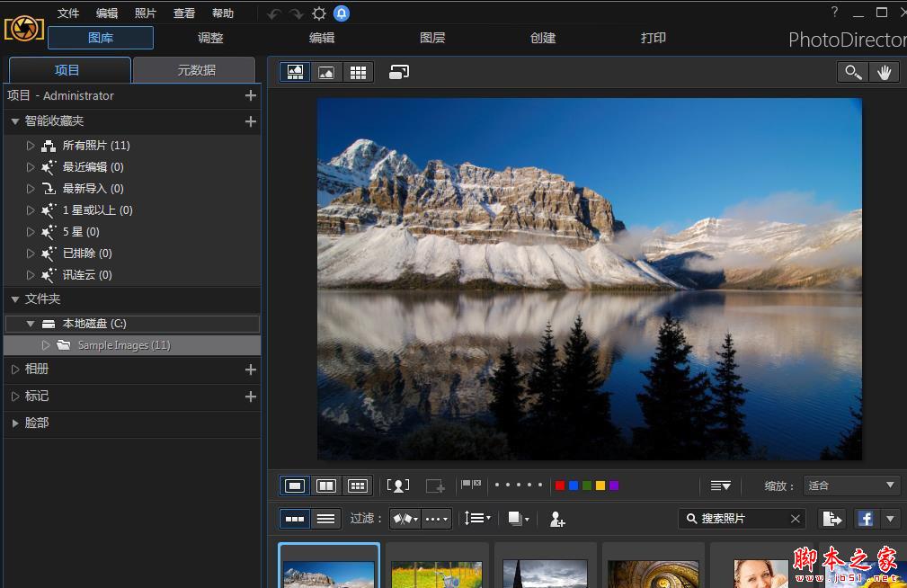The width and height of the screenshot is (907, 588).
Task: Apply yellow color label
Action: pyautogui.click(x=600, y=486)
